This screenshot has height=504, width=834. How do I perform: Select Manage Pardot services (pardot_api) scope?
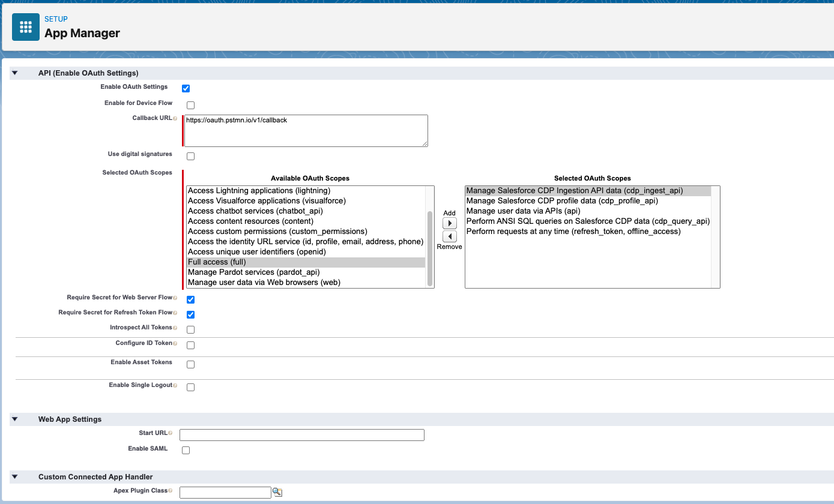(306, 272)
